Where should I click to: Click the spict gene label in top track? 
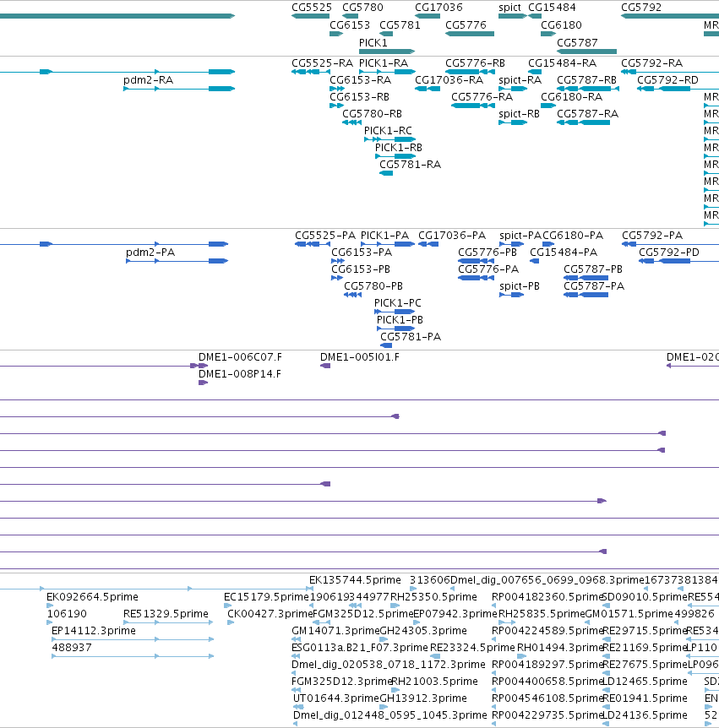[x=509, y=8]
